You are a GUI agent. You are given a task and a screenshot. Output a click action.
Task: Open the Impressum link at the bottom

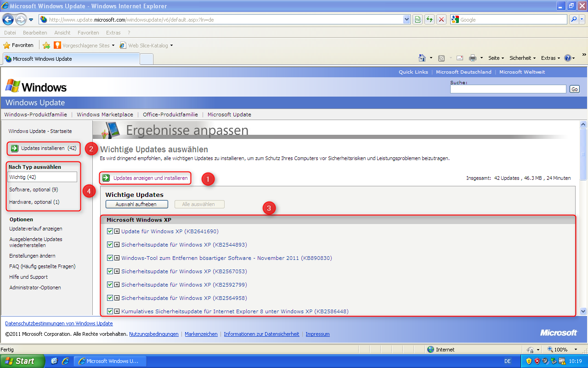pyautogui.click(x=317, y=334)
